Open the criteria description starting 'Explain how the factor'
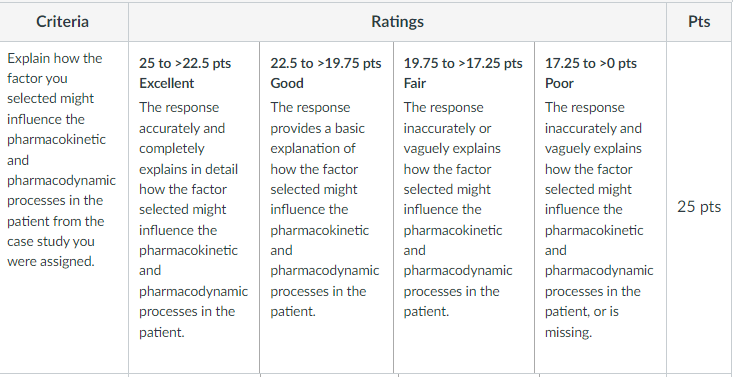734x377 pixels. [61, 160]
